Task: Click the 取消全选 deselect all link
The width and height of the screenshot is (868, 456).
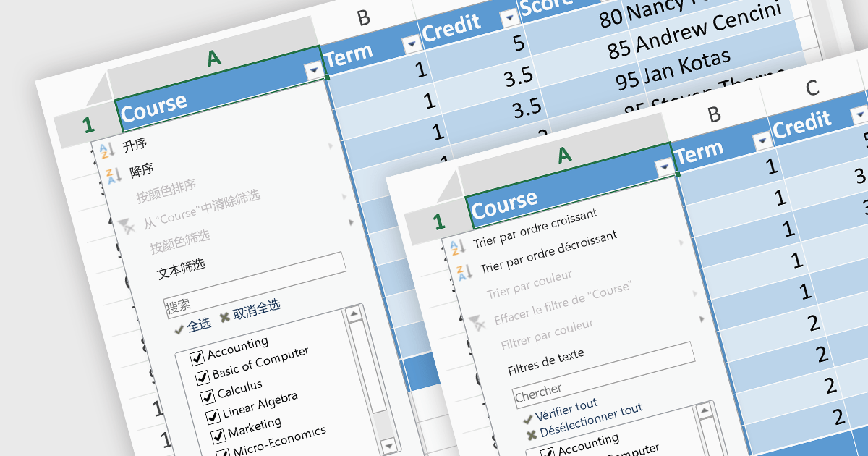Action: pos(257,308)
